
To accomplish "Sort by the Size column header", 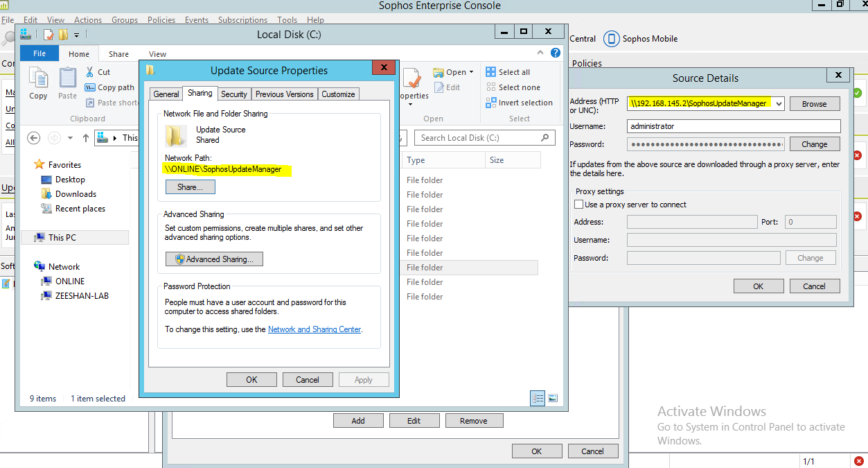I will click(x=513, y=160).
